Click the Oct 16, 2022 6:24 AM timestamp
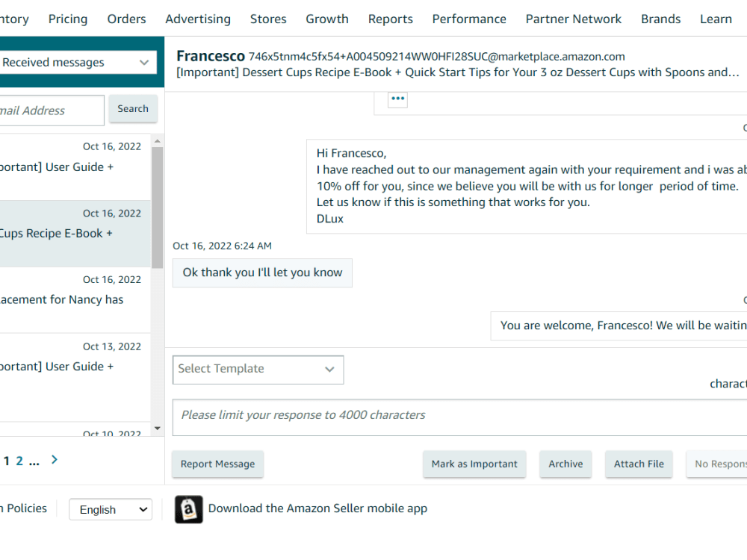 coord(222,246)
